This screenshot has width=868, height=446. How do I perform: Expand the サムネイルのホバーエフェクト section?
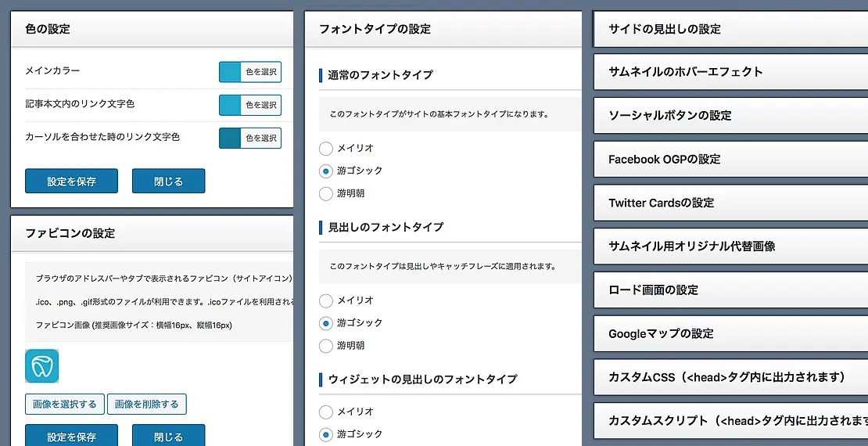pyautogui.click(x=730, y=72)
